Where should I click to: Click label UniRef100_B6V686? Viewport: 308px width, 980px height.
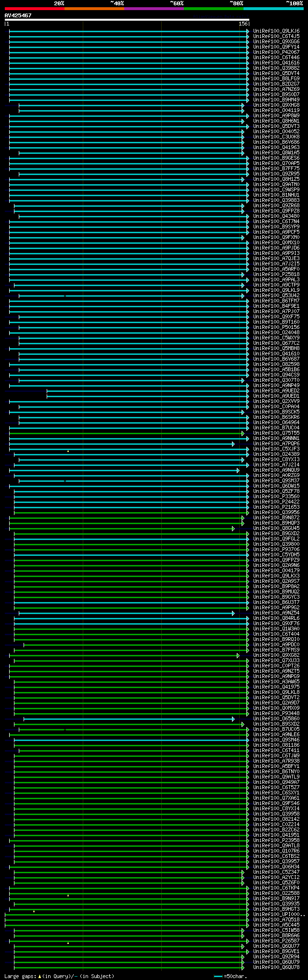(276, 142)
